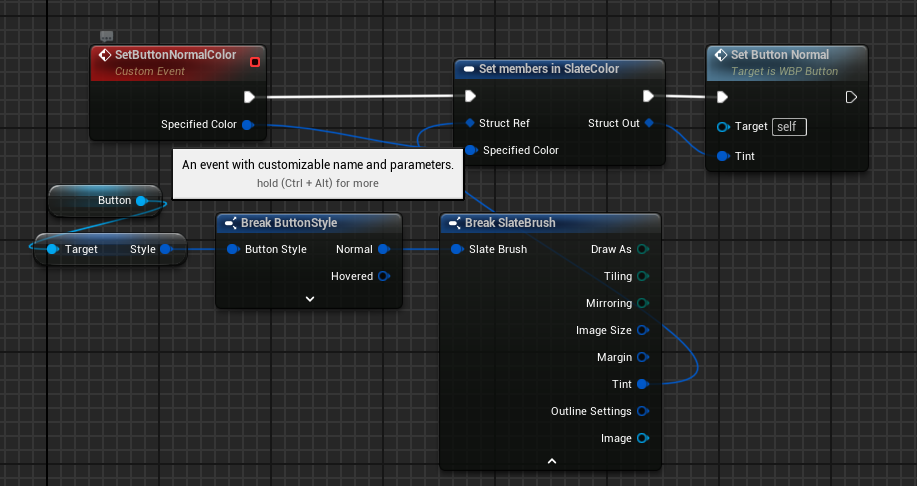Click the Style output pin
The width and height of the screenshot is (917, 486).
coord(166,249)
